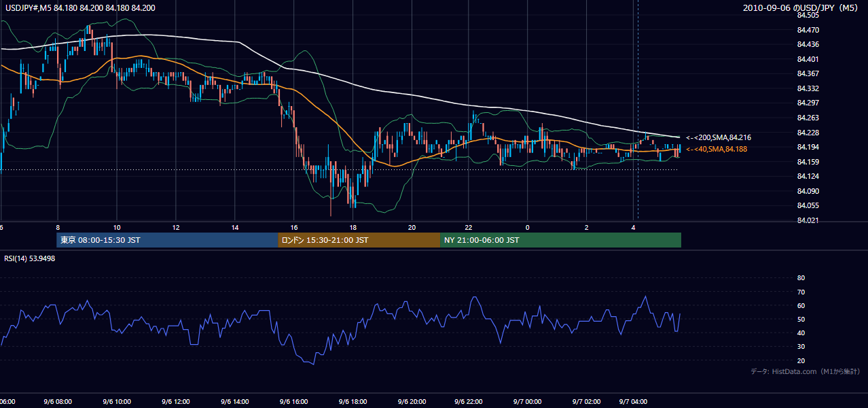Click hour label 2 below price chart
This screenshot has width=868, height=408.
click(586, 227)
